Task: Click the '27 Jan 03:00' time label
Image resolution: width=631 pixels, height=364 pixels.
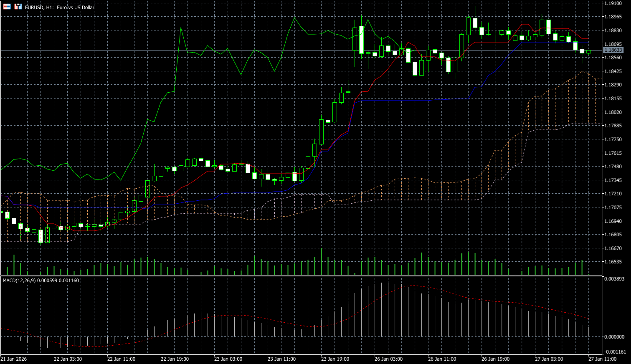Action: tap(549, 359)
